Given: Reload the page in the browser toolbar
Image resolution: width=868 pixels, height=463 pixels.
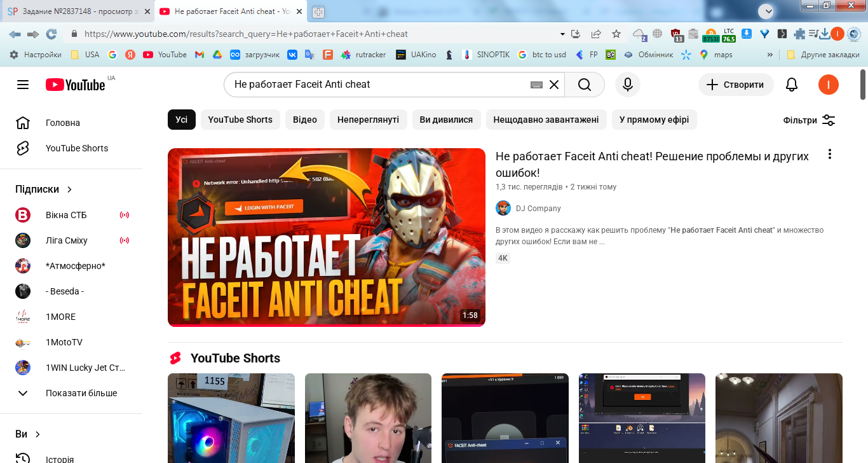Looking at the screenshot, I should [51, 34].
